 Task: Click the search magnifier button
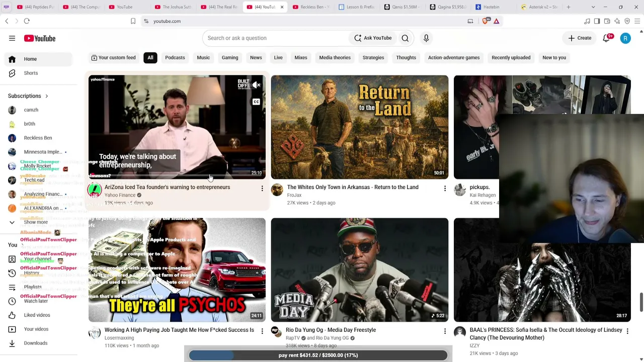[405, 38]
